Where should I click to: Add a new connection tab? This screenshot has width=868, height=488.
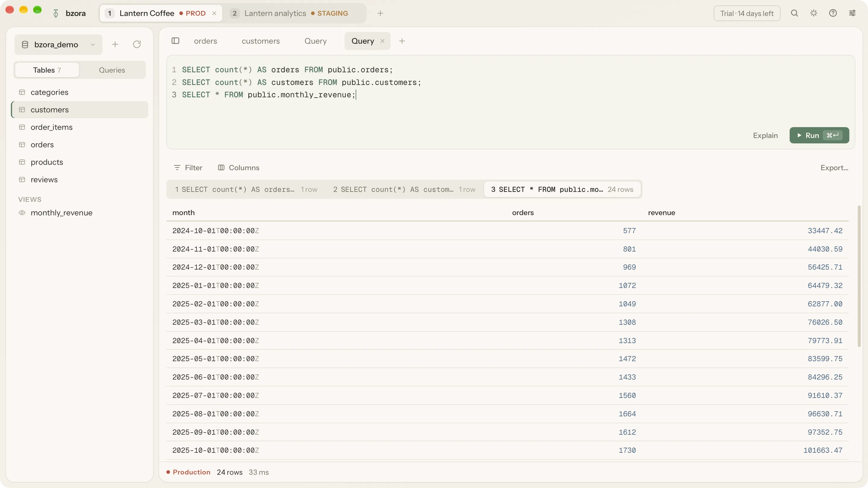click(x=380, y=13)
